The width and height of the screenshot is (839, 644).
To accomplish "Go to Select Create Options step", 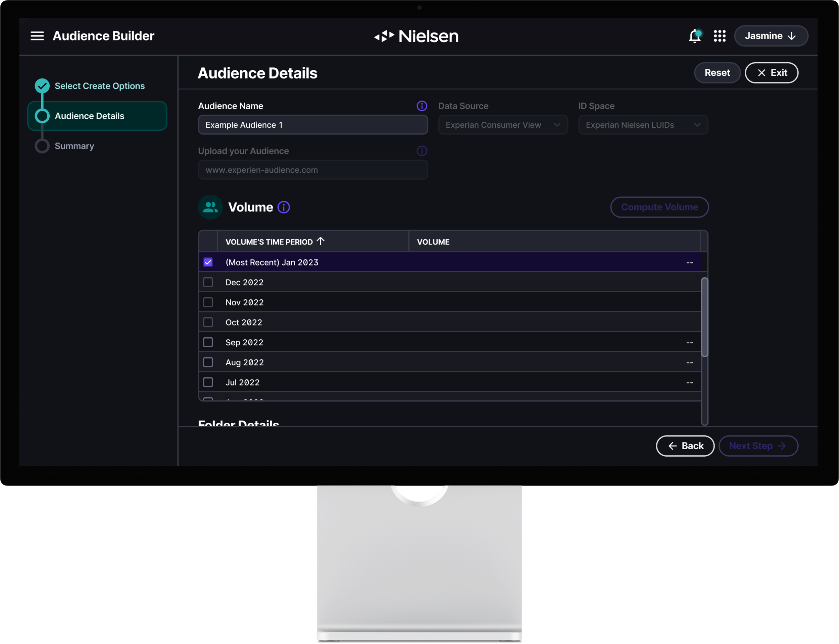I will [99, 86].
